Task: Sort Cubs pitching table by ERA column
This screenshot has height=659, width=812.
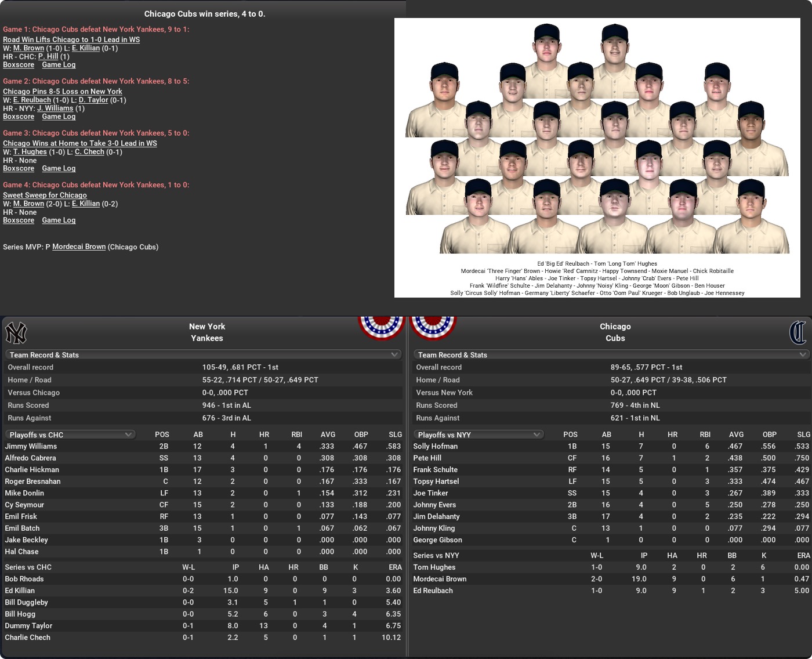Action: point(803,556)
